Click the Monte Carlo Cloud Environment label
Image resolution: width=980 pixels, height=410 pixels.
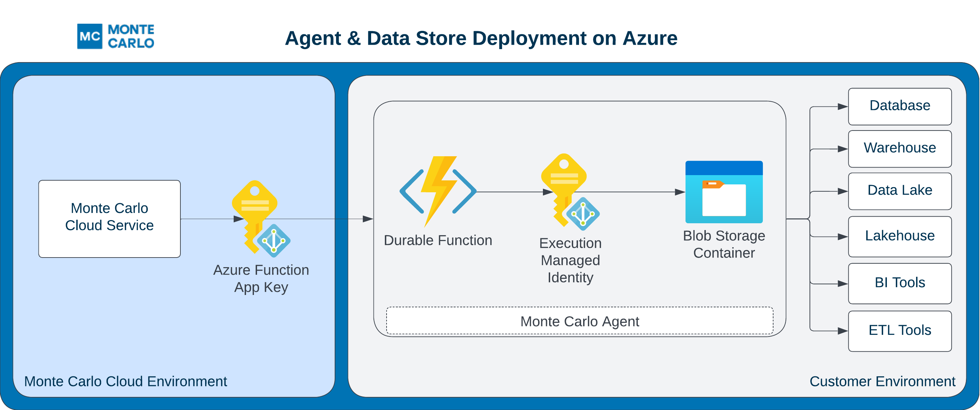coord(125,381)
